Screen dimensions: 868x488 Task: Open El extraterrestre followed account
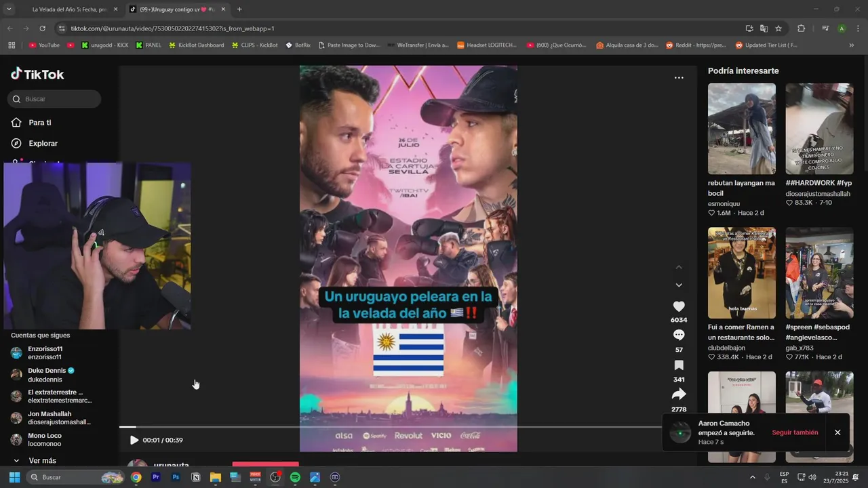(x=51, y=396)
